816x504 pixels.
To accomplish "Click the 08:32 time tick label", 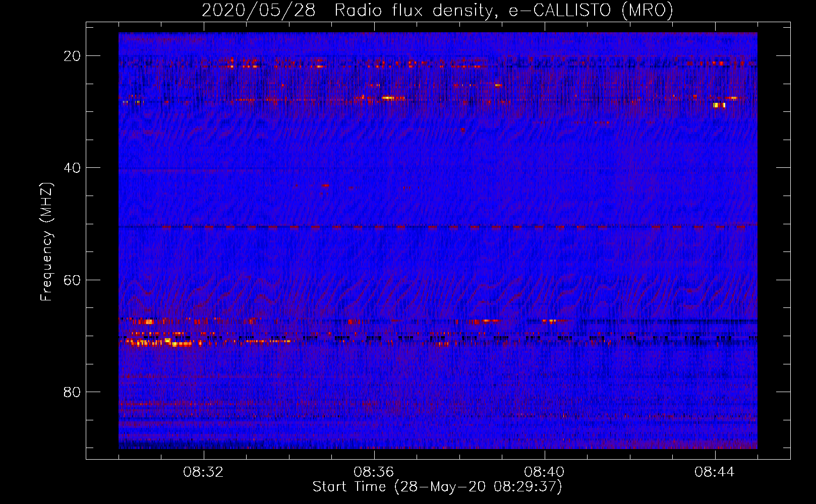I will pyautogui.click(x=203, y=472).
